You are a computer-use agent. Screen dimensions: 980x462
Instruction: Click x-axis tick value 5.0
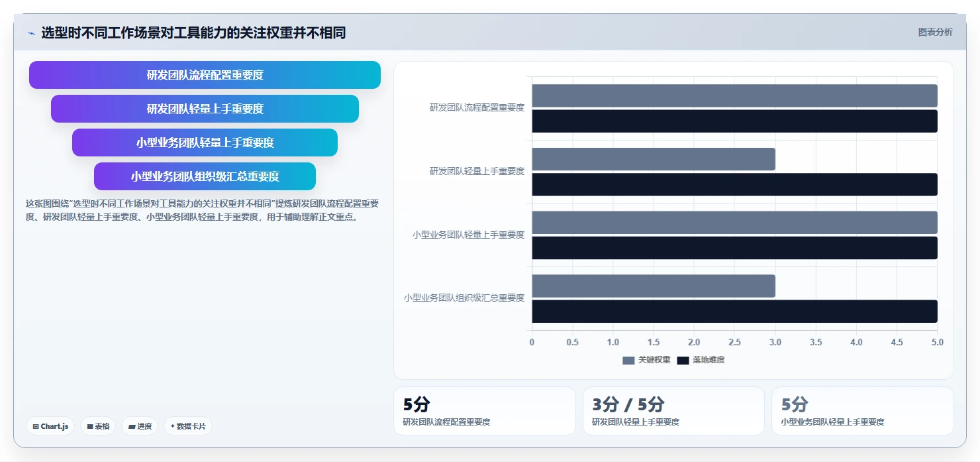937,342
